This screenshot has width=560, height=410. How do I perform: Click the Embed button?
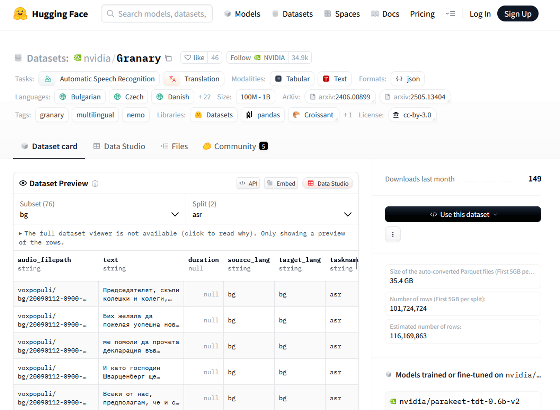281,183
